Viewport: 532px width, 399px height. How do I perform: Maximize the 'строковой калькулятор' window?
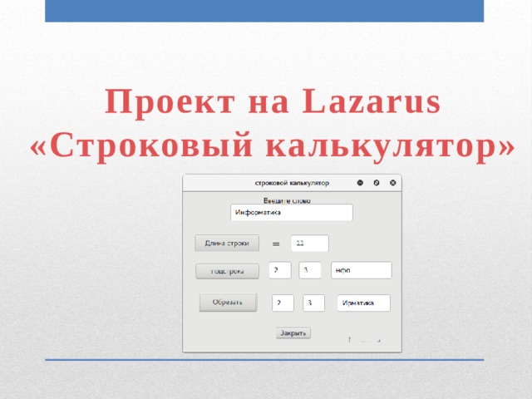tap(377, 183)
